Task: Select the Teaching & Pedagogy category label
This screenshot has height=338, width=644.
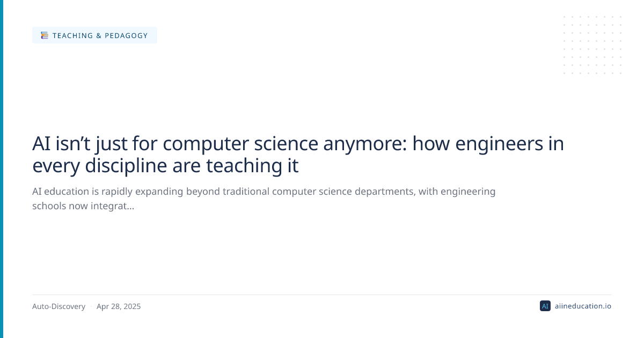Action: tap(100, 35)
